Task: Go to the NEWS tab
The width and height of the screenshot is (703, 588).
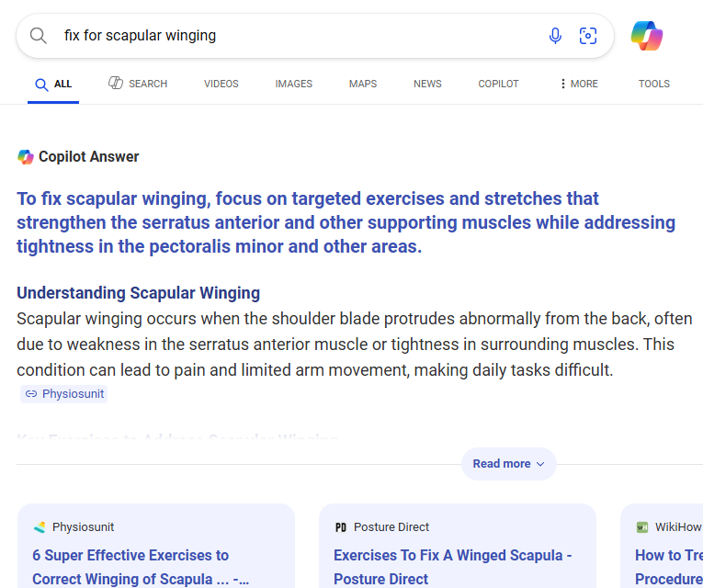Action: (427, 84)
